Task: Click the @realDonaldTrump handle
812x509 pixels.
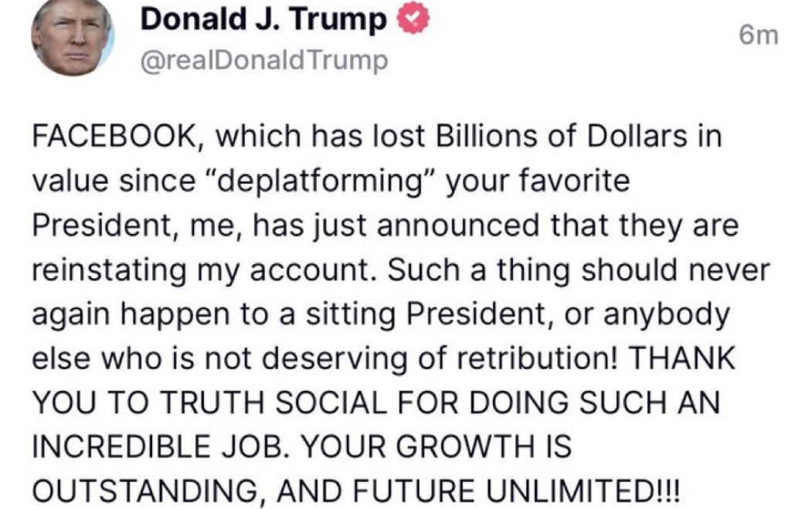Action: (263, 61)
